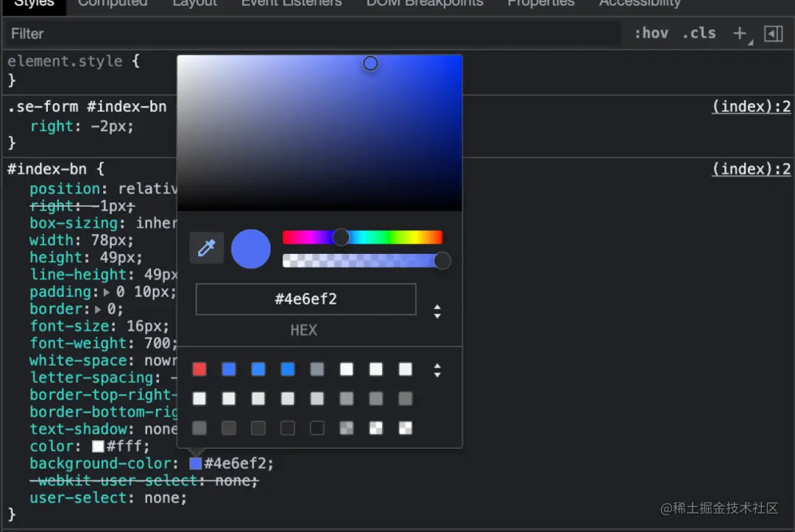Toggle the .cls element classes pane
Screen dimensions: 795x532
[x=699, y=33]
